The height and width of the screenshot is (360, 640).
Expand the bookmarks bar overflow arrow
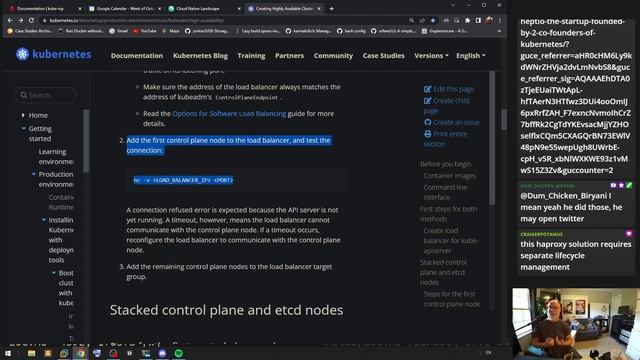point(499,31)
